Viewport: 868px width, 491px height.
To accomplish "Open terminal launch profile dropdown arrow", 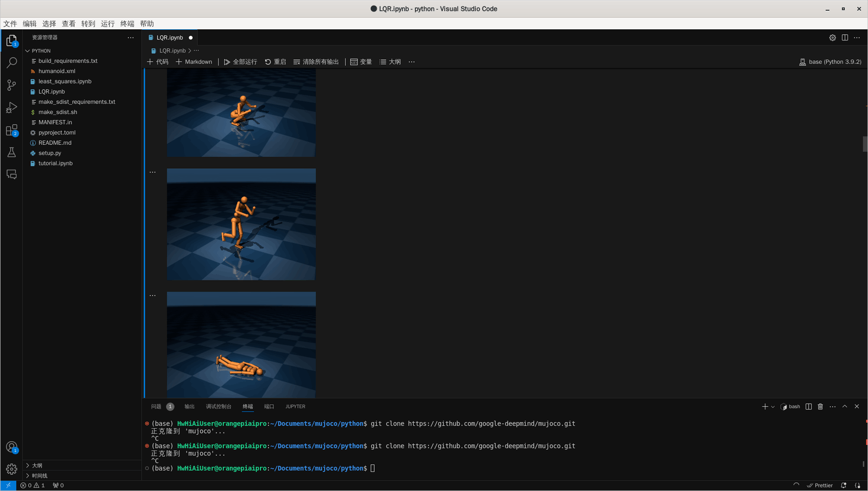I will [x=773, y=406].
